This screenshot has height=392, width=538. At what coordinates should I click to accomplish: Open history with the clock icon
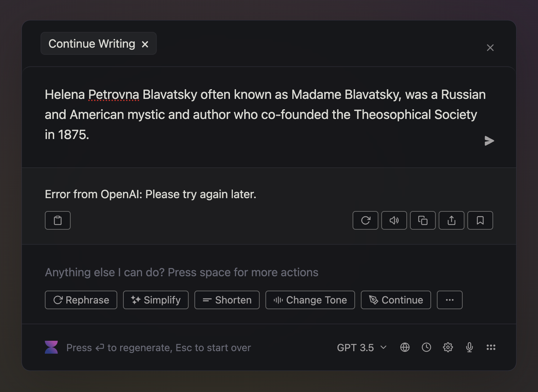click(426, 347)
